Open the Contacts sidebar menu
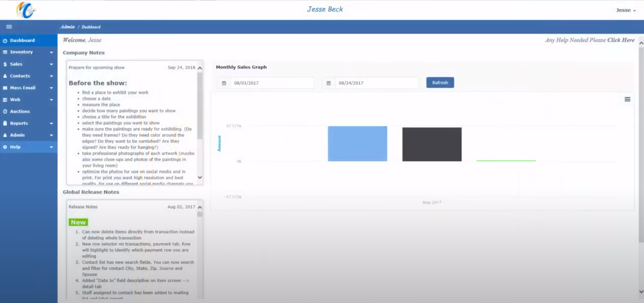The width and height of the screenshot is (644, 303). coord(29,76)
